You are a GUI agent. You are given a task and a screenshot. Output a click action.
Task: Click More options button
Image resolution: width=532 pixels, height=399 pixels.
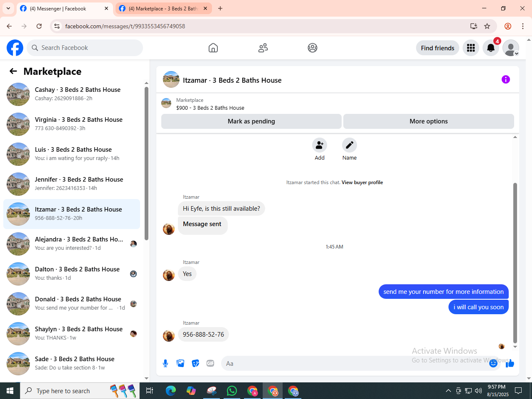[429, 121]
